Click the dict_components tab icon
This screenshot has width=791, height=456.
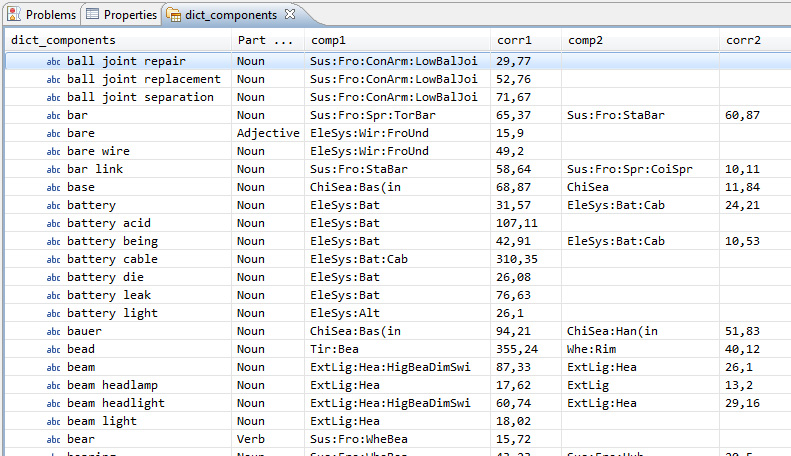tap(174, 15)
